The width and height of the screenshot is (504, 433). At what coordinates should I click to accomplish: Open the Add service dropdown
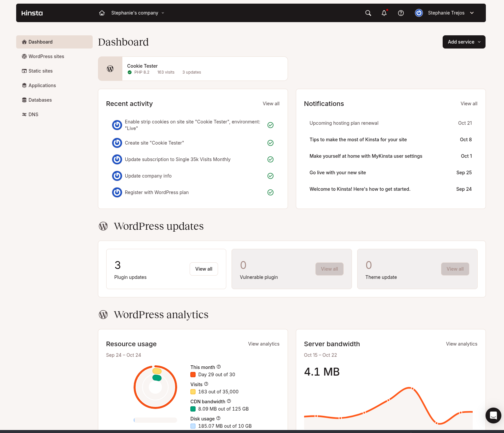464,42
